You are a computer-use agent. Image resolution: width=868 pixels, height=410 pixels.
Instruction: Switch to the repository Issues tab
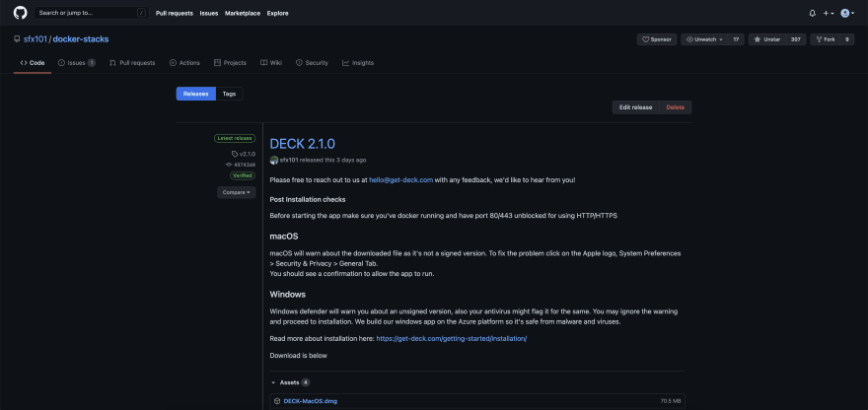tap(77, 63)
